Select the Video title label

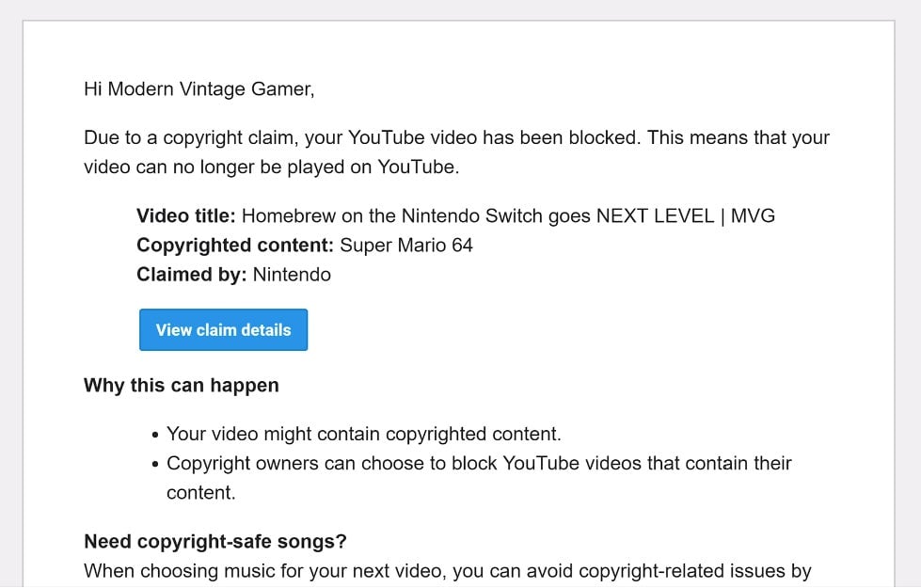click(x=184, y=215)
